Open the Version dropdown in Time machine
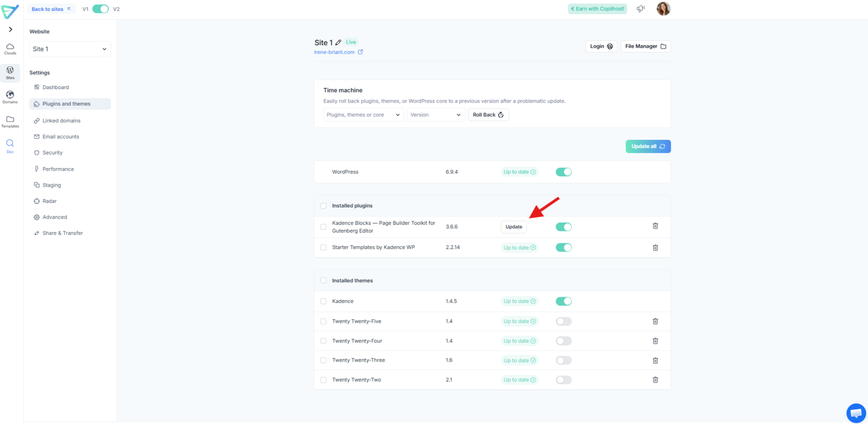Screen dimensions: 868x424 pos(436,115)
